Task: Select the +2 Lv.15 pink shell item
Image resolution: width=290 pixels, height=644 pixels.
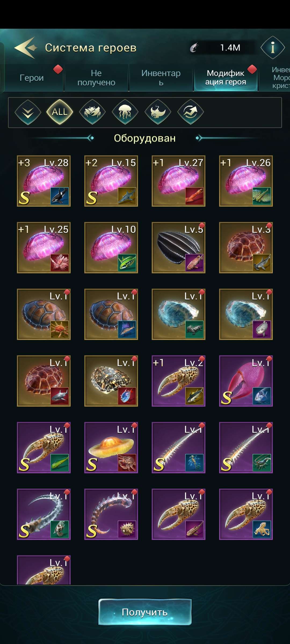Action: tap(111, 181)
